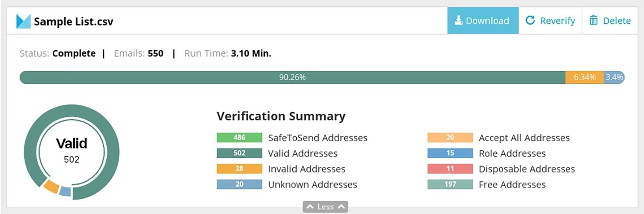Image resolution: width=644 pixels, height=214 pixels.
Task: Select the orange 28 Invalid swatch
Action: pyautogui.click(x=239, y=169)
